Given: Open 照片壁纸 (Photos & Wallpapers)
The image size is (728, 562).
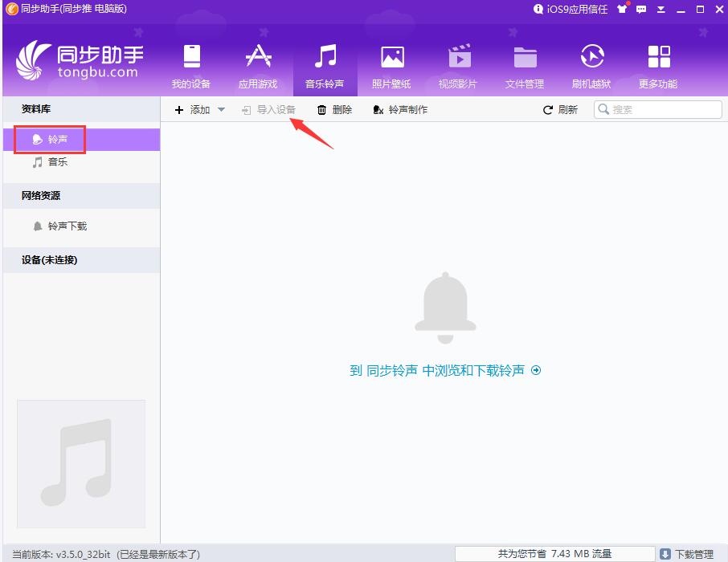Looking at the screenshot, I should [391, 64].
